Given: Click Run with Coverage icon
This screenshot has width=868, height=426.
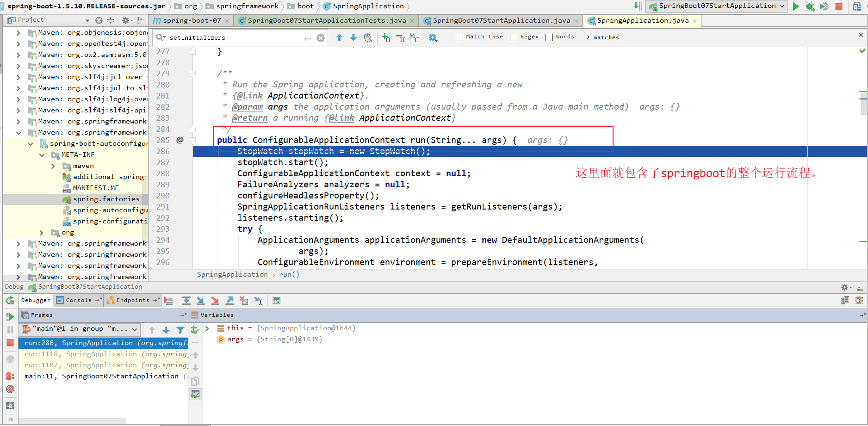Looking at the screenshot, I should pos(825,6).
